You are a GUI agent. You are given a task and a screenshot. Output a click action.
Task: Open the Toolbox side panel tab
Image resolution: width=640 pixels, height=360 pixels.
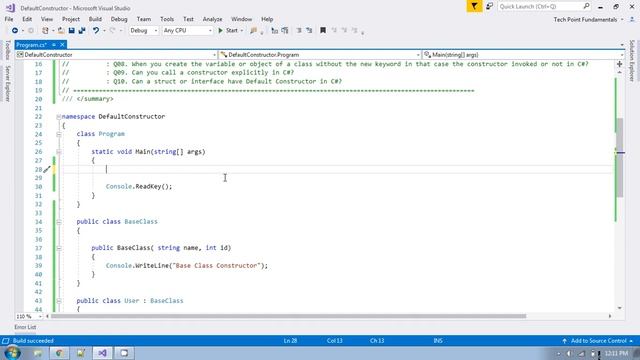click(x=7, y=50)
